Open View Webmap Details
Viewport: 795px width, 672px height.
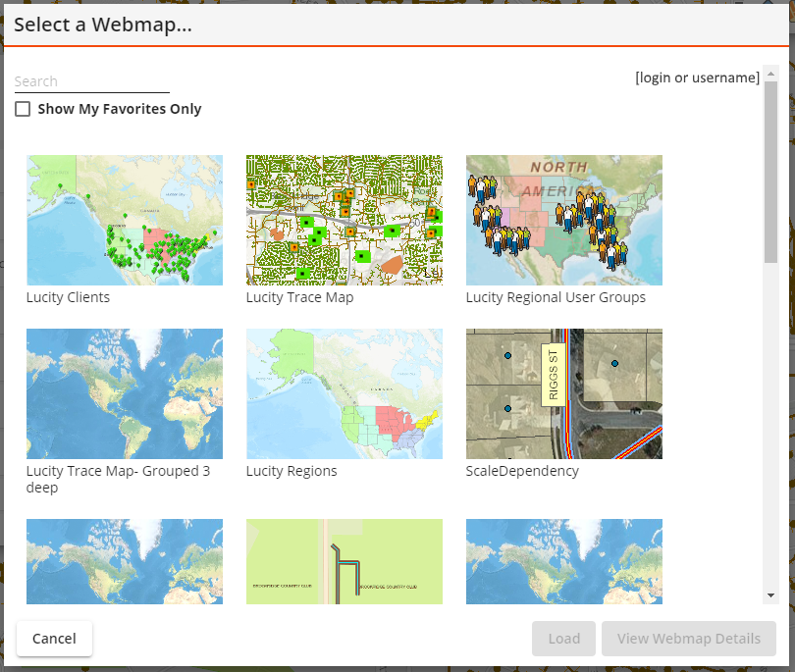689,639
